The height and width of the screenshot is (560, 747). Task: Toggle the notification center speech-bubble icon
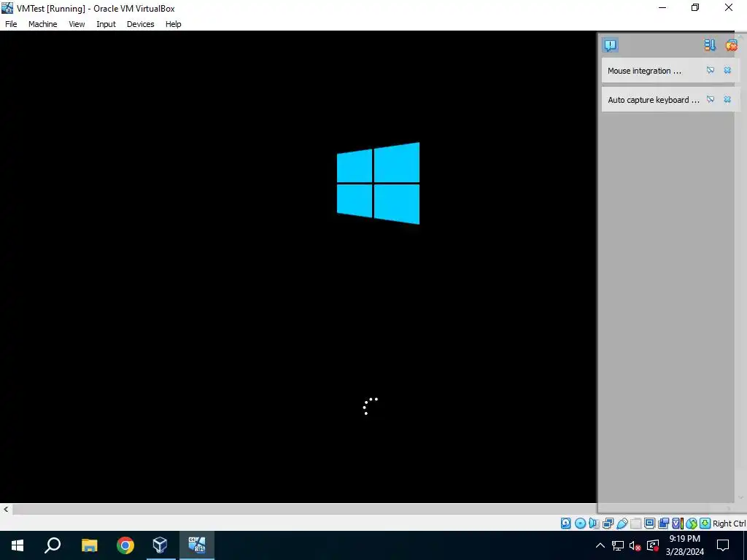pyautogui.click(x=611, y=45)
